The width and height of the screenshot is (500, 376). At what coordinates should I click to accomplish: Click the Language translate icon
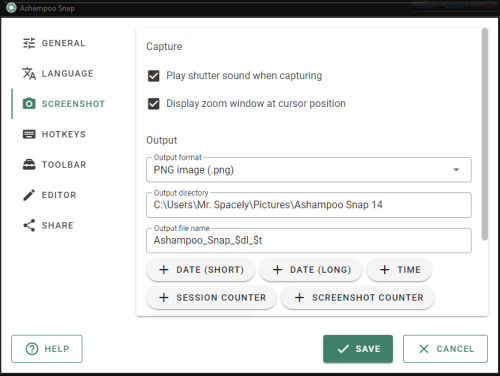point(29,74)
